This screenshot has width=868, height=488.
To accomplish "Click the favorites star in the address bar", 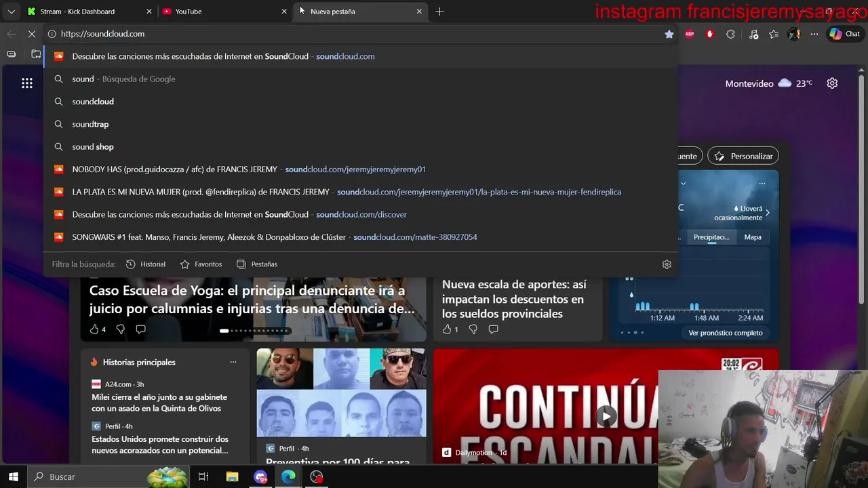I will [x=669, y=34].
